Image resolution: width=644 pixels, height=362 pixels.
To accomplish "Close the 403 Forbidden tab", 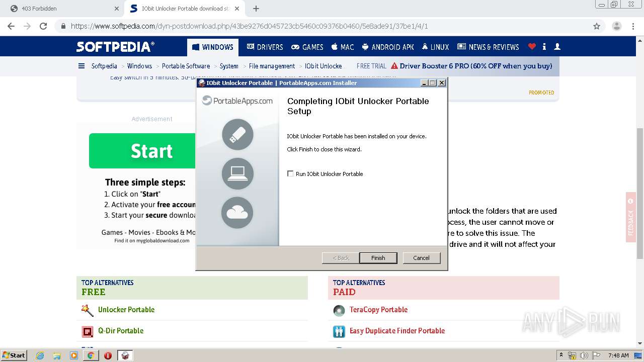I will 117,9.
